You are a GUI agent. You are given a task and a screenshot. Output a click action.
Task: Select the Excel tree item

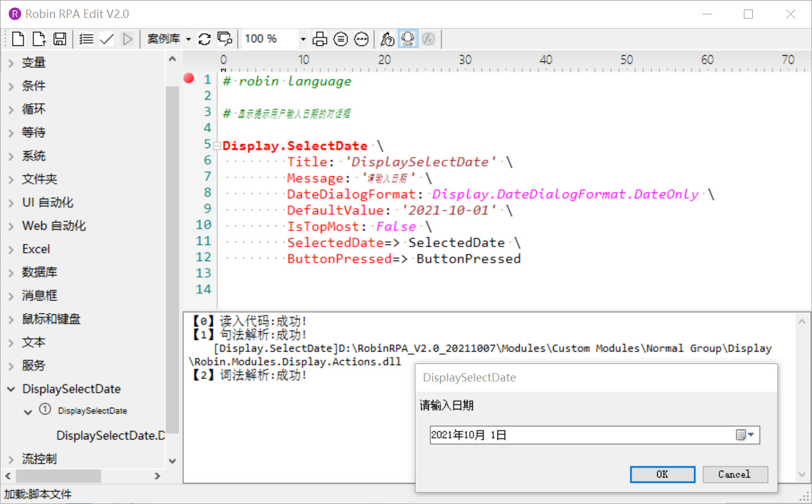36,249
